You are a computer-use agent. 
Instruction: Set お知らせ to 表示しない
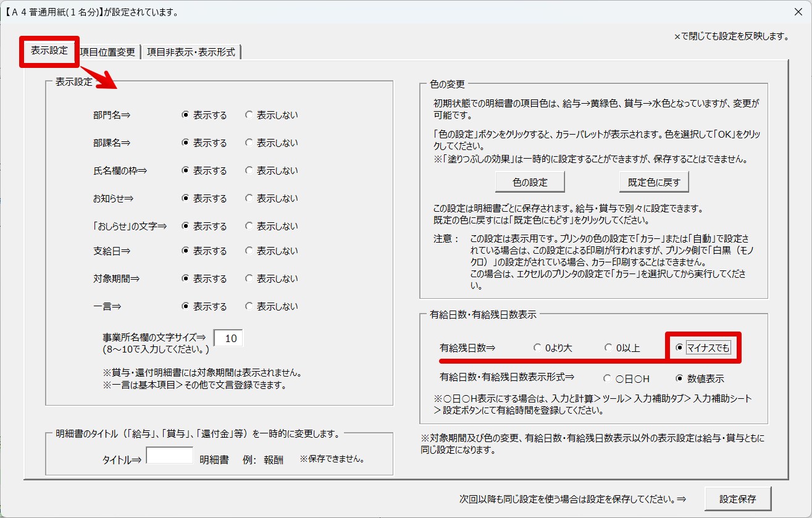tap(249, 198)
